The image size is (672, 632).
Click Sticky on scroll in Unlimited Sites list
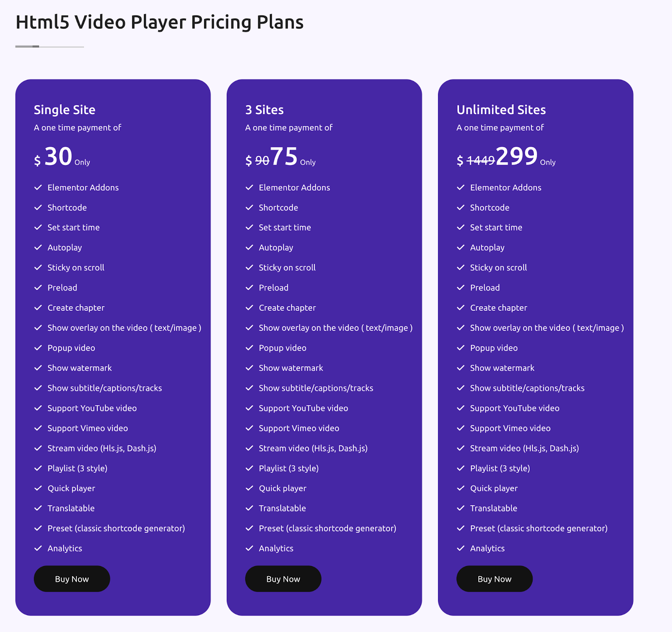[x=499, y=267]
